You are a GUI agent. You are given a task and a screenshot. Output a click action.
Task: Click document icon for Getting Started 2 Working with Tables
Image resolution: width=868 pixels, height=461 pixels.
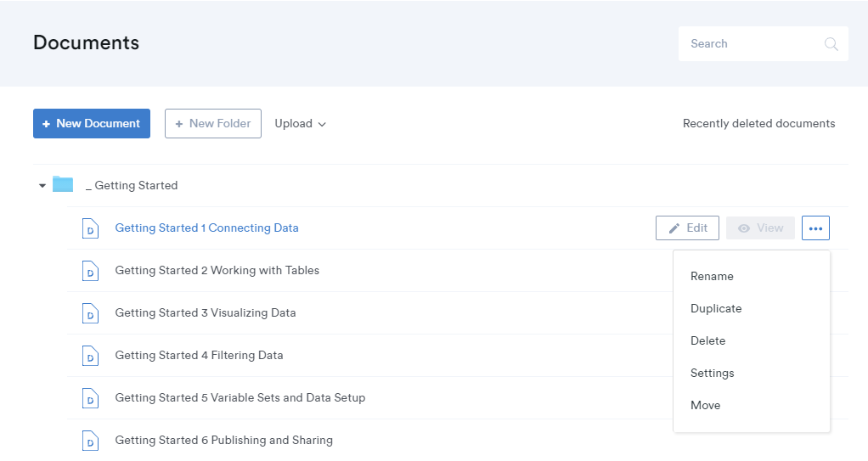click(90, 271)
